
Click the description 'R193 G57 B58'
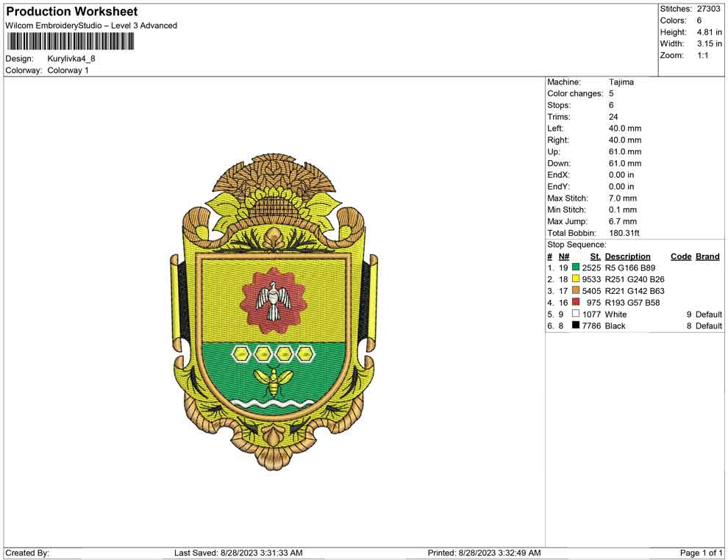pyautogui.click(x=632, y=303)
